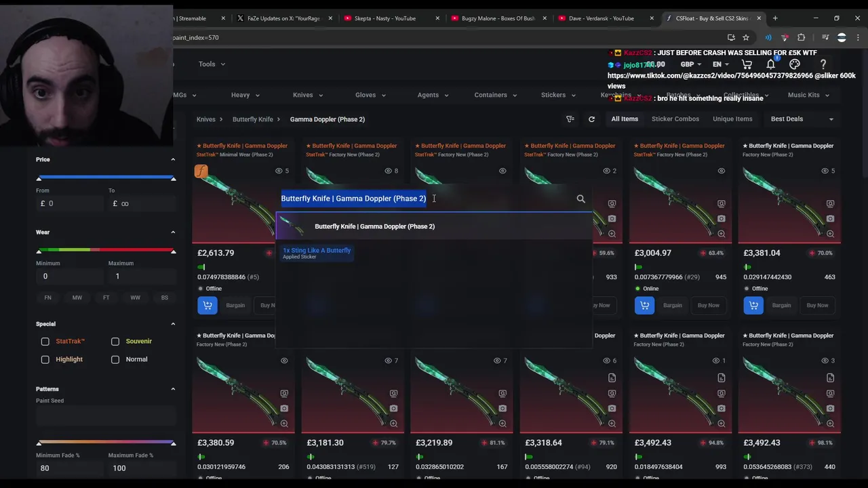
Task: Open the Gloves category menu
Action: [x=370, y=95]
